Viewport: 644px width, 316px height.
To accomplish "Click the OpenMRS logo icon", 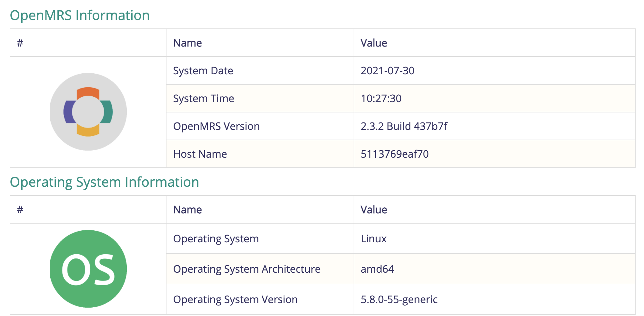I will click(88, 112).
